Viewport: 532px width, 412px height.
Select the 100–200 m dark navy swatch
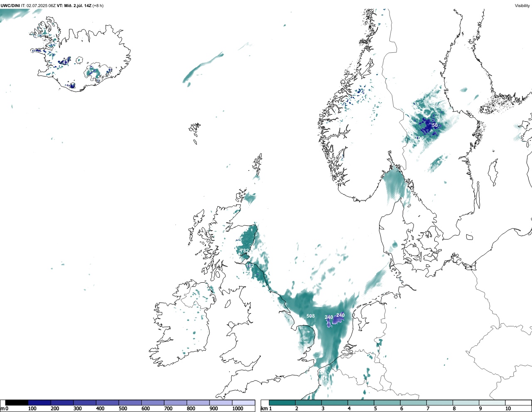(39, 402)
